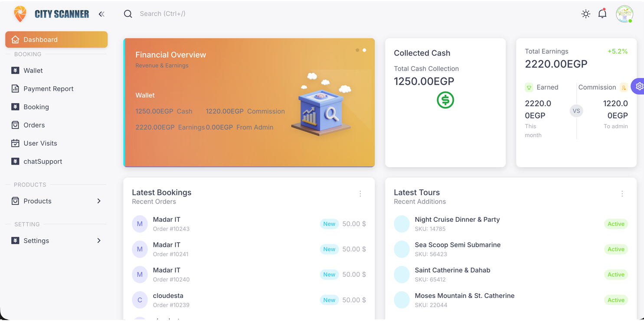
Task: Open the notifications bell
Action: coord(602,13)
